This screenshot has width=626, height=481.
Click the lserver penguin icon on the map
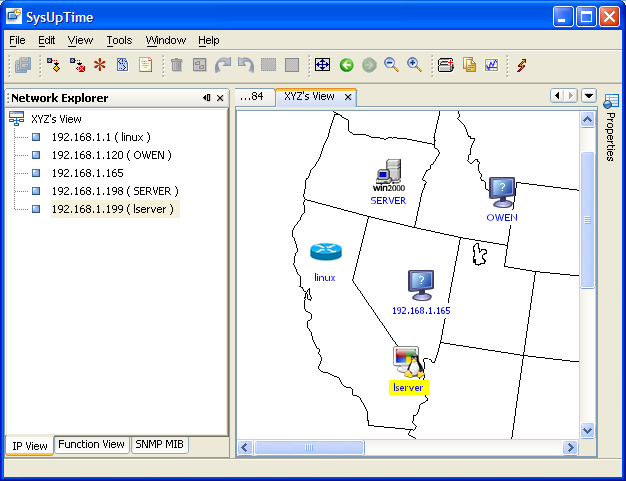click(407, 361)
